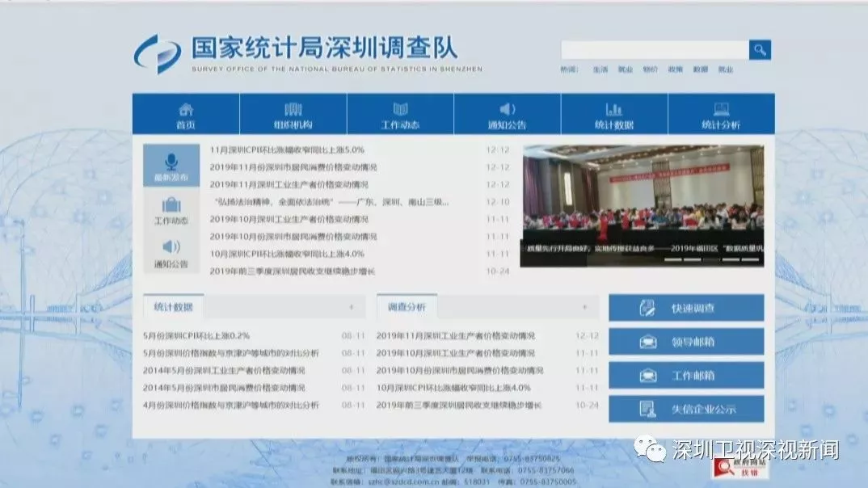Screen dimensions: 868x488
Task: Click the speaker icon in the top navigation
Action: click(x=507, y=109)
